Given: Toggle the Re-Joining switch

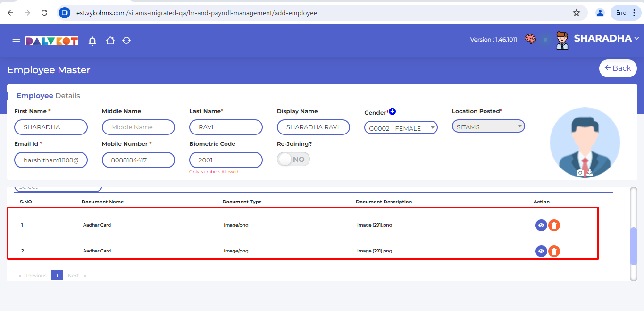Looking at the screenshot, I should click(293, 160).
